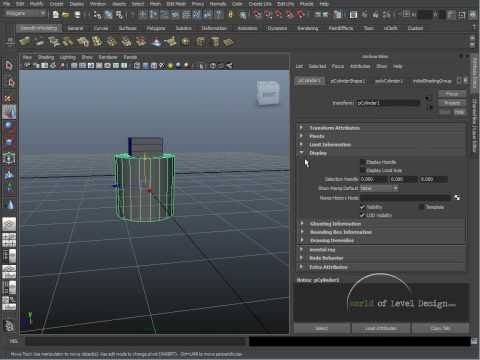Click open scene folder icon

point(66,15)
